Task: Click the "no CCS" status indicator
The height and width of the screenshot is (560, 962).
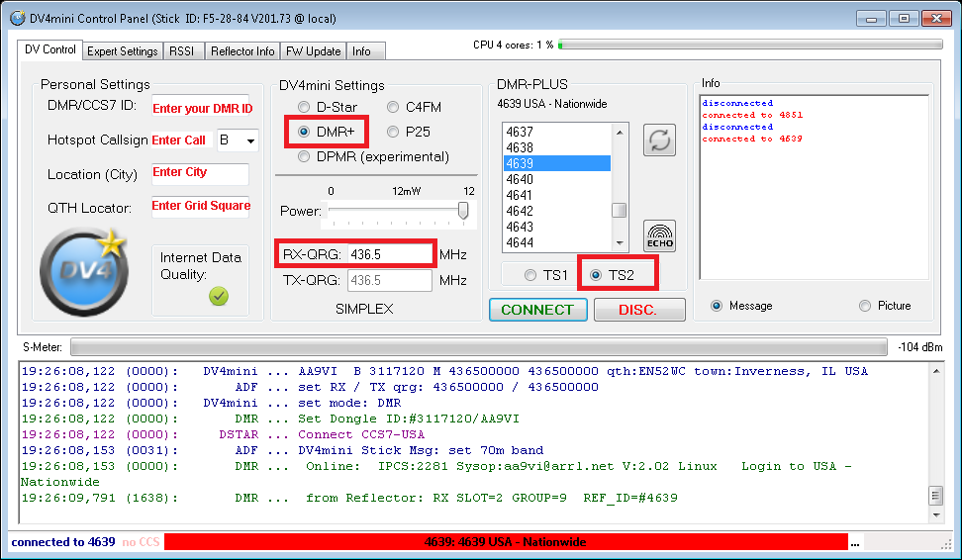Action: point(141,542)
